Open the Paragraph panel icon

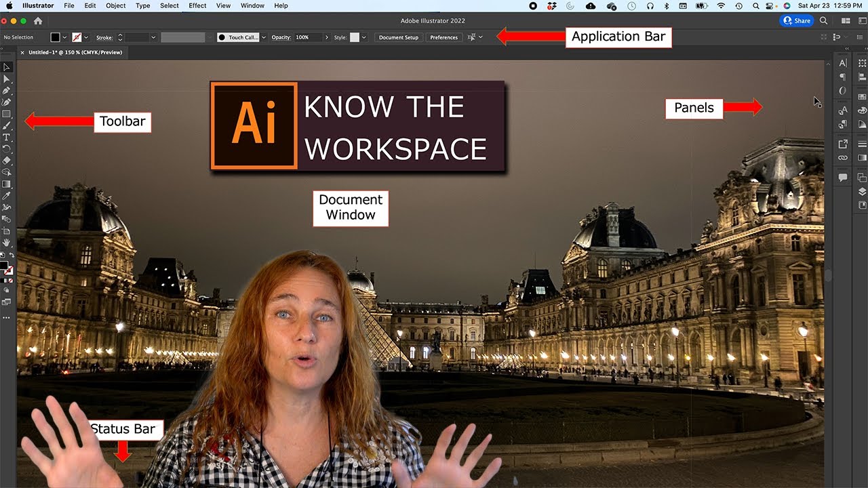tap(843, 77)
